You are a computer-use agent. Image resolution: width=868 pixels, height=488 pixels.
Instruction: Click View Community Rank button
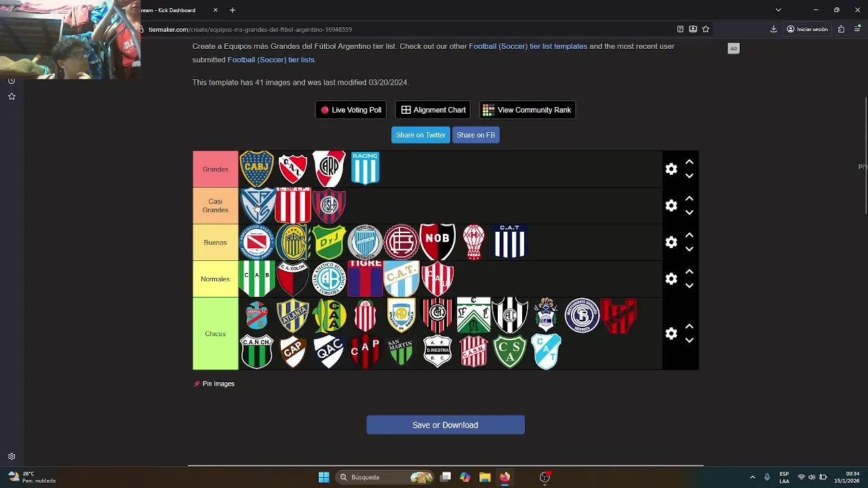click(527, 110)
